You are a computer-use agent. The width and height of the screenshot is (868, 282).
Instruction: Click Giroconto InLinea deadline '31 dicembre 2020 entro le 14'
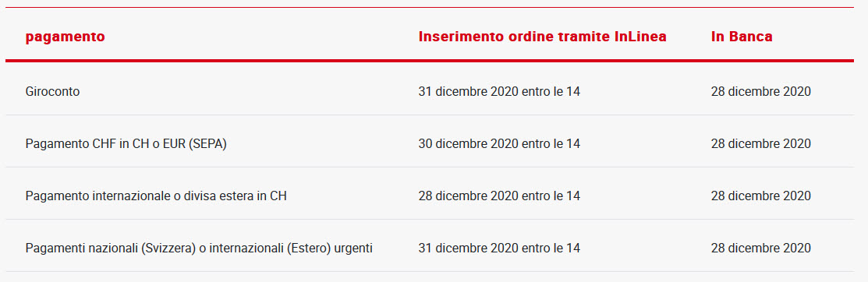[x=499, y=92]
